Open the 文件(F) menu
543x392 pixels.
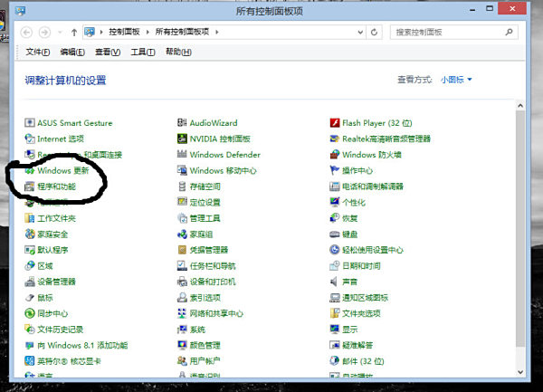coord(38,52)
